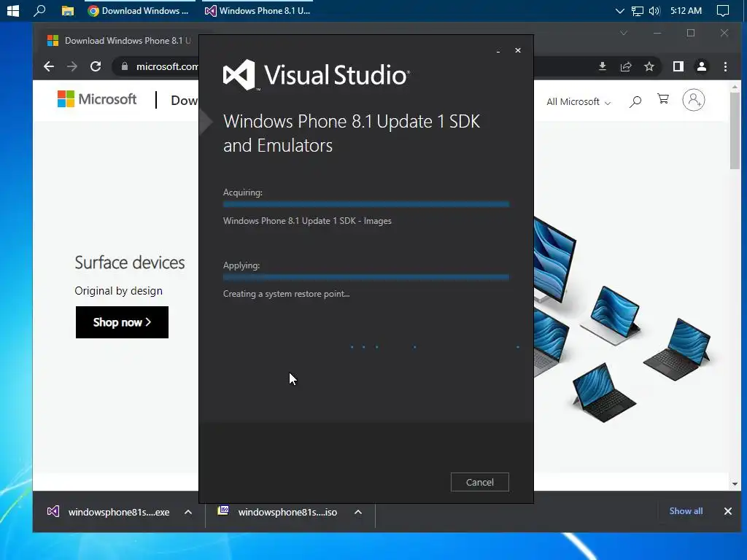Show hidden system tray icons
The width and height of the screenshot is (747, 560).
pos(619,10)
